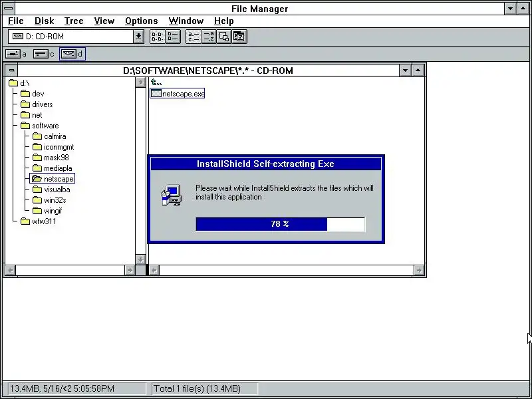Click the view names only toolbar icon

click(x=158, y=37)
